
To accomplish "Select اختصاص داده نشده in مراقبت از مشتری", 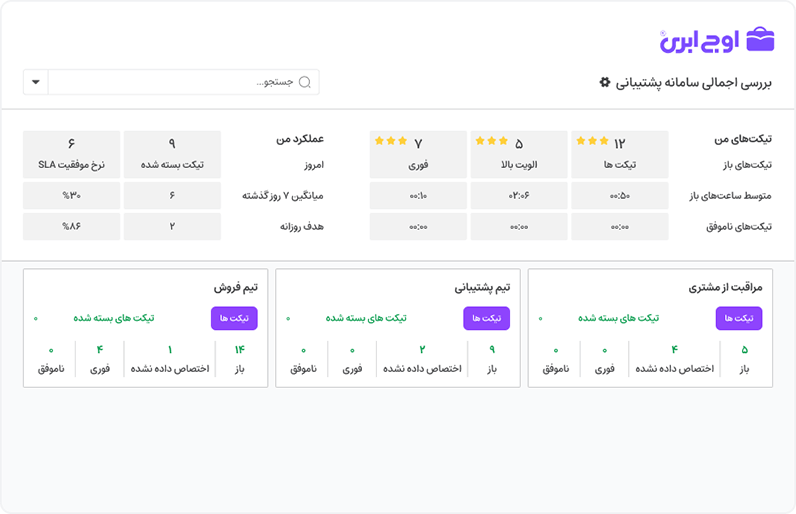I will pyautogui.click(x=675, y=359).
